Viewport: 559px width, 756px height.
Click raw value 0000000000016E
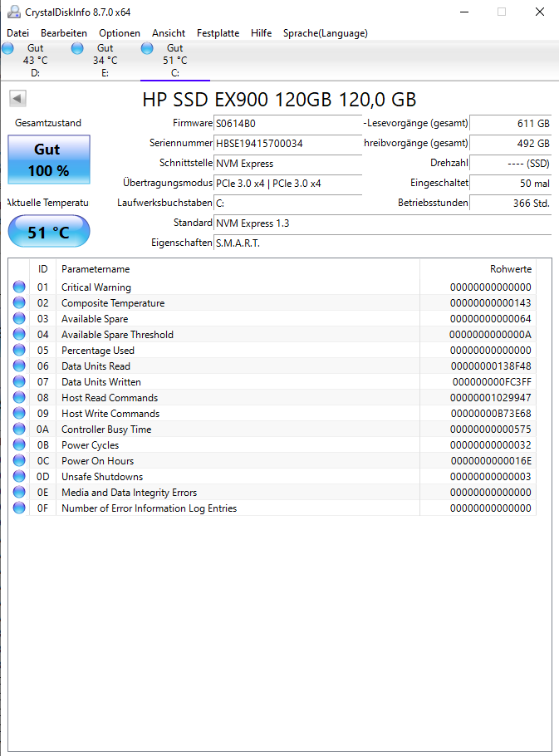pos(491,460)
